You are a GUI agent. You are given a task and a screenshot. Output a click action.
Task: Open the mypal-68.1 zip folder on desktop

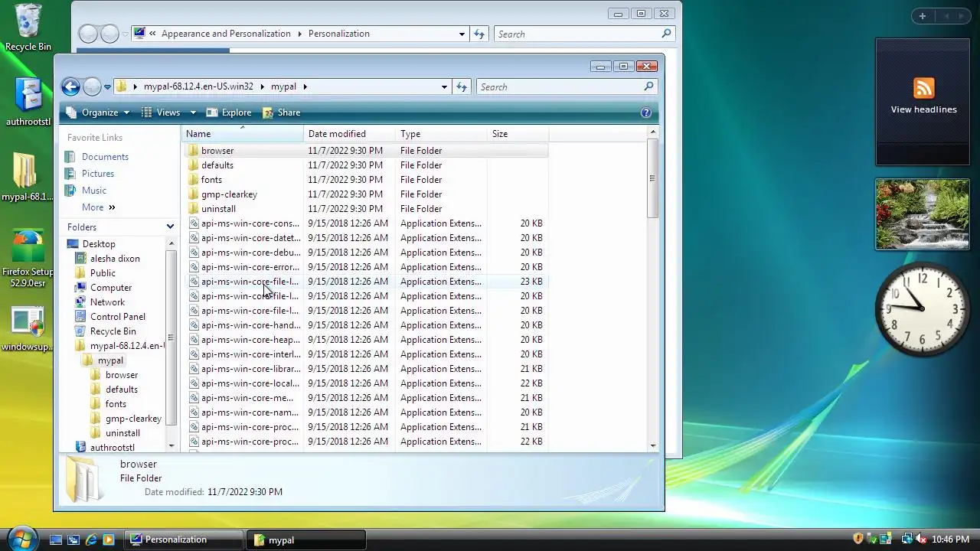(28, 177)
